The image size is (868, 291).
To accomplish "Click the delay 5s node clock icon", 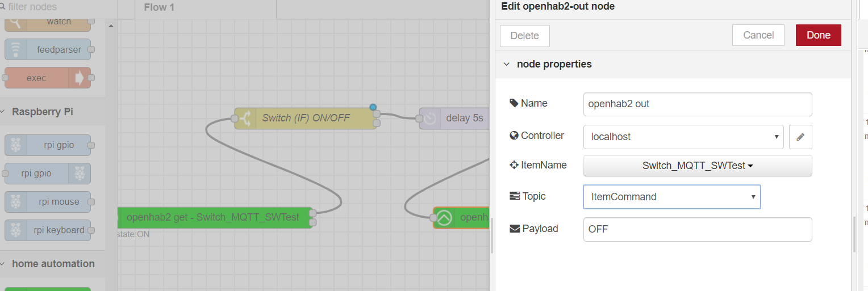I will 430,119.
